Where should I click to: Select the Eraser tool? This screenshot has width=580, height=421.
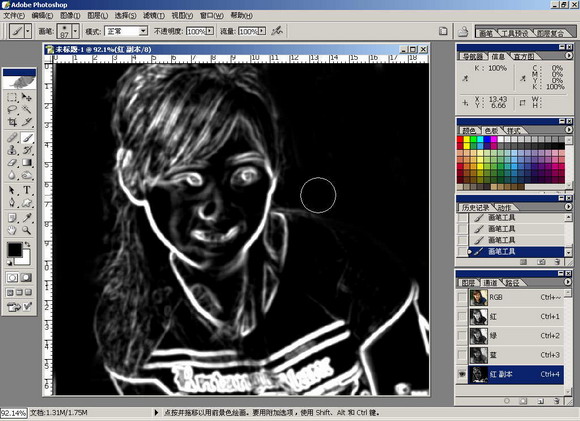click(x=12, y=163)
